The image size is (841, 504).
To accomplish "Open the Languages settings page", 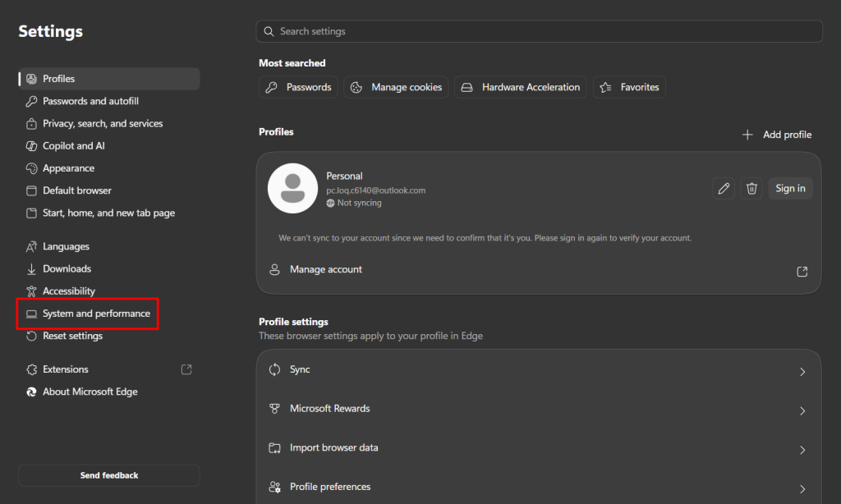I will [109, 246].
